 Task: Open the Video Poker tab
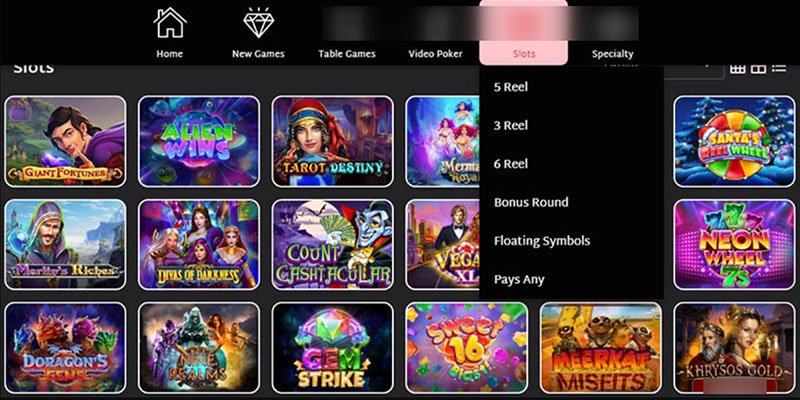click(x=435, y=54)
